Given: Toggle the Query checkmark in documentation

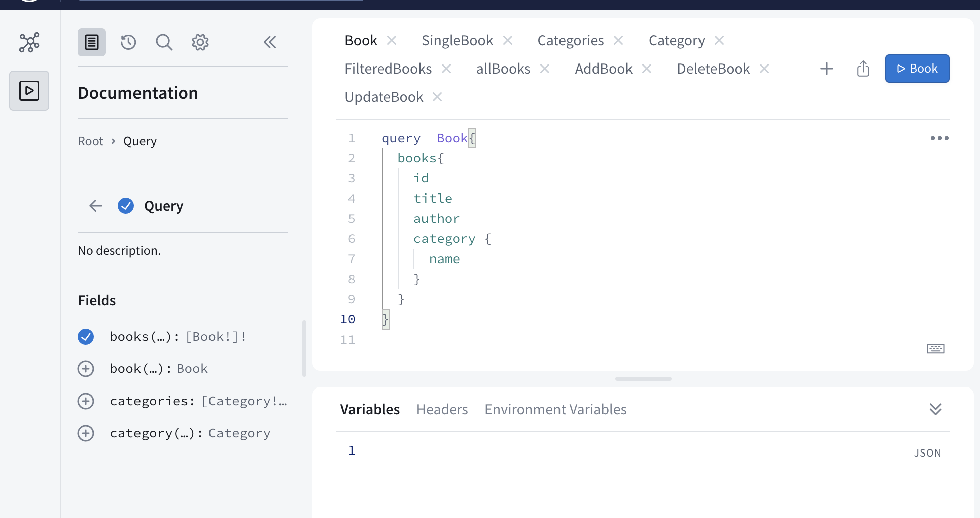Looking at the screenshot, I should click(x=126, y=206).
